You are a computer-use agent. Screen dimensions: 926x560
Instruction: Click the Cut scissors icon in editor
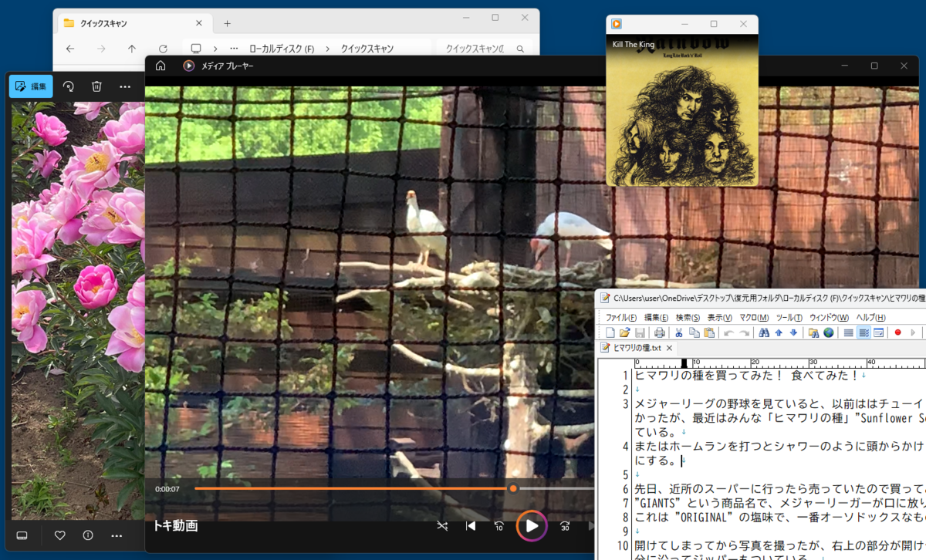coord(678,332)
